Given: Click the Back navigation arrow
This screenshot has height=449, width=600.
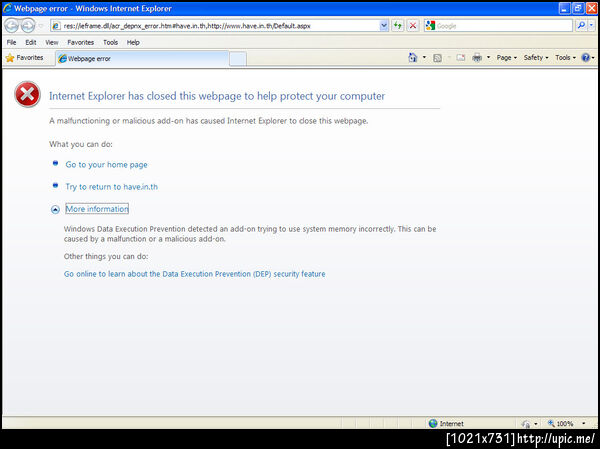Looking at the screenshot, I should click(11, 26).
